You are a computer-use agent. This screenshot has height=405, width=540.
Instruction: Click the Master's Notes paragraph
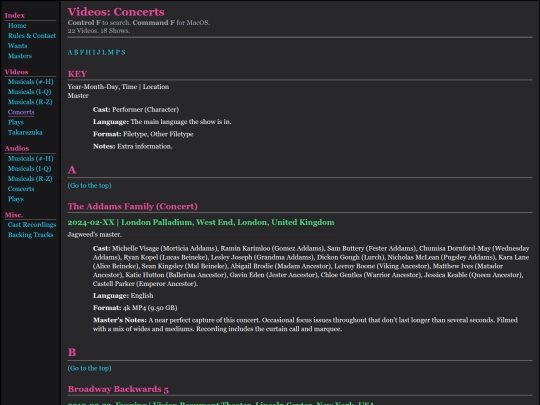click(305, 324)
